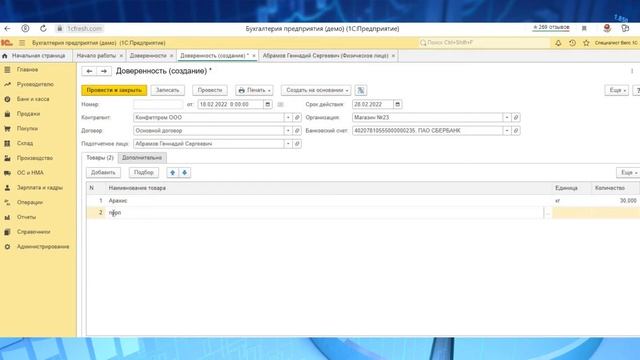Open Договор record via its link icon

[297, 131]
